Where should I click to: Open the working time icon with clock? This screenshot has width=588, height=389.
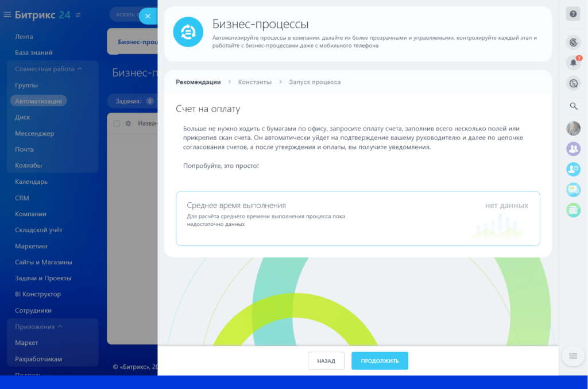[x=573, y=169]
